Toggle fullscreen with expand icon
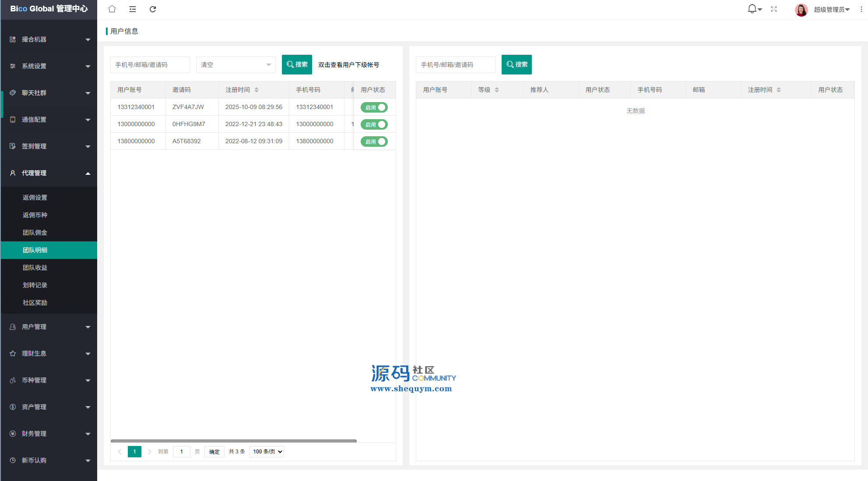The width and height of the screenshot is (868, 481). (x=774, y=9)
